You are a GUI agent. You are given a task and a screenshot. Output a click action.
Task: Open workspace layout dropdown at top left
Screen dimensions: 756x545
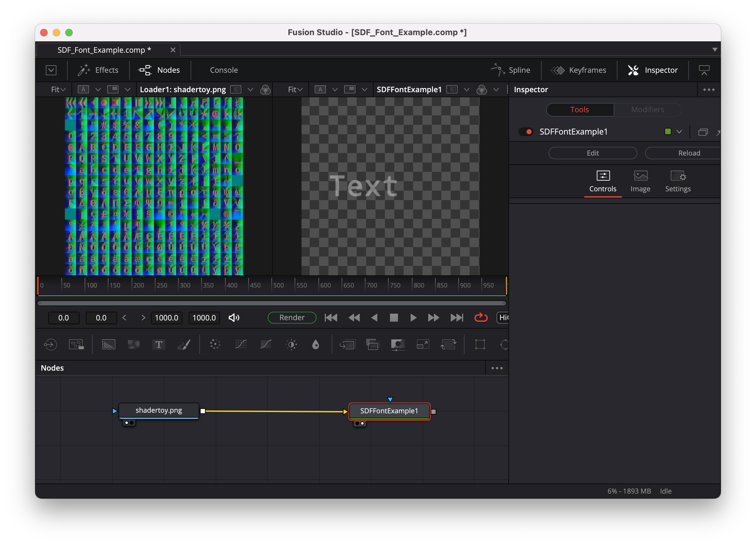[51, 70]
